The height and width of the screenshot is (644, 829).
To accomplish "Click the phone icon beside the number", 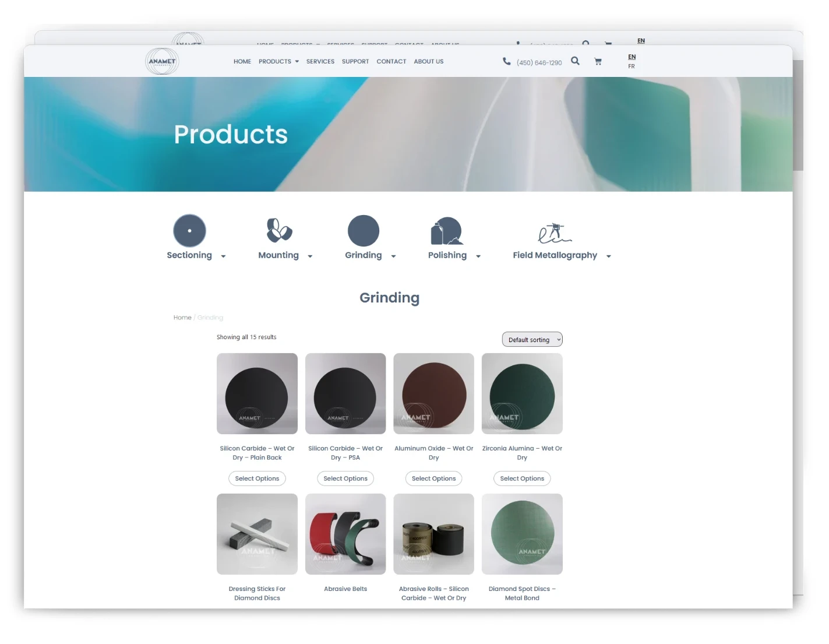I will pyautogui.click(x=506, y=61).
